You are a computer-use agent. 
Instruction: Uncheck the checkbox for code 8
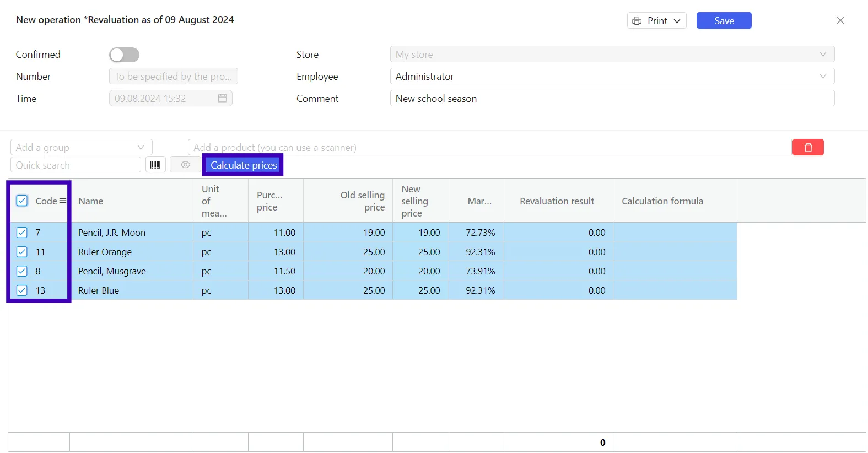click(x=22, y=271)
